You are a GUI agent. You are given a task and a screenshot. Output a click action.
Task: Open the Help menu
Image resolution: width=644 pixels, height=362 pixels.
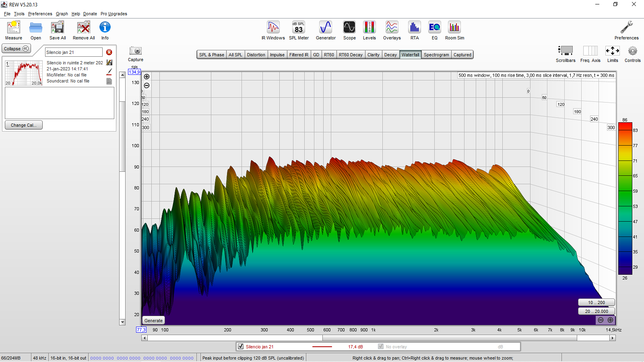click(76, 14)
